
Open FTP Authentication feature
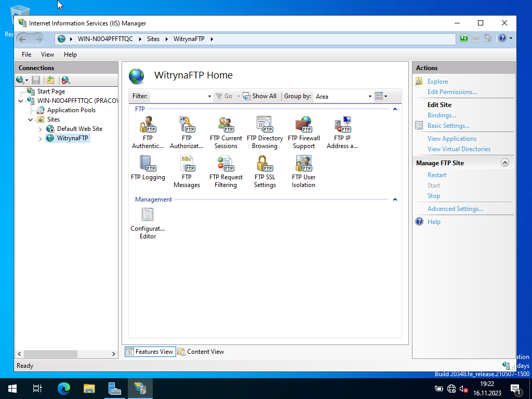point(148,132)
